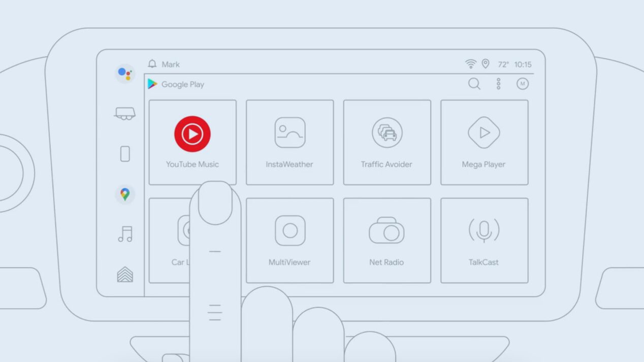The width and height of the screenshot is (644, 362).
Task: Open the phone icon in the sidebar
Action: 124,154
